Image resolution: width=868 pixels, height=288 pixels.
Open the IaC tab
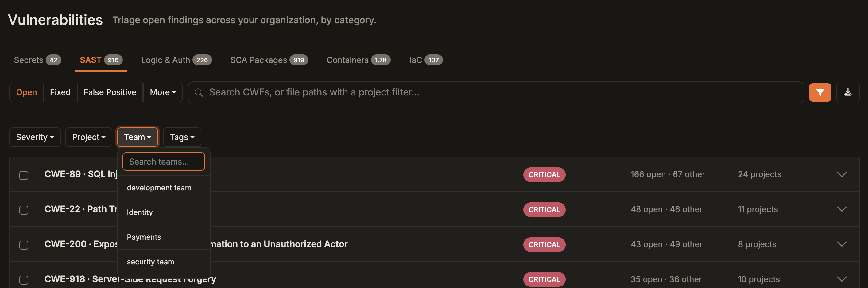[x=426, y=60]
